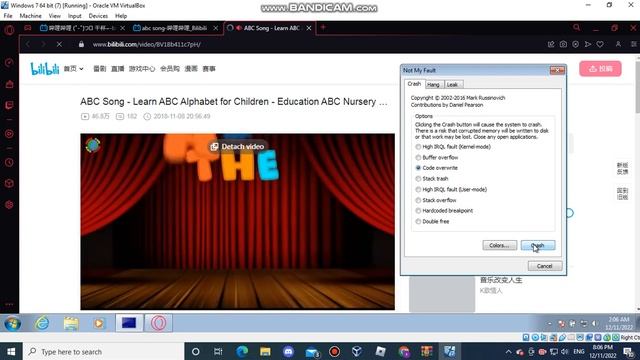
Task: Click 直播 navigation link
Action: (x=118, y=69)
